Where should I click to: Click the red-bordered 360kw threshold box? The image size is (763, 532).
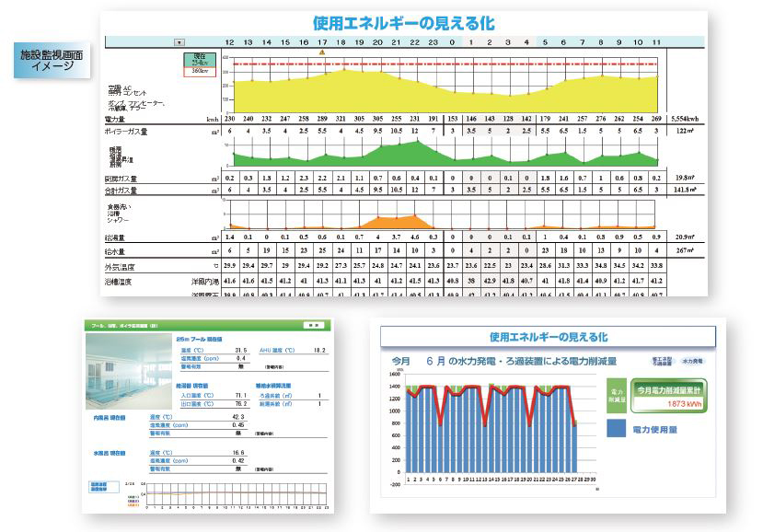coord(200,72)
